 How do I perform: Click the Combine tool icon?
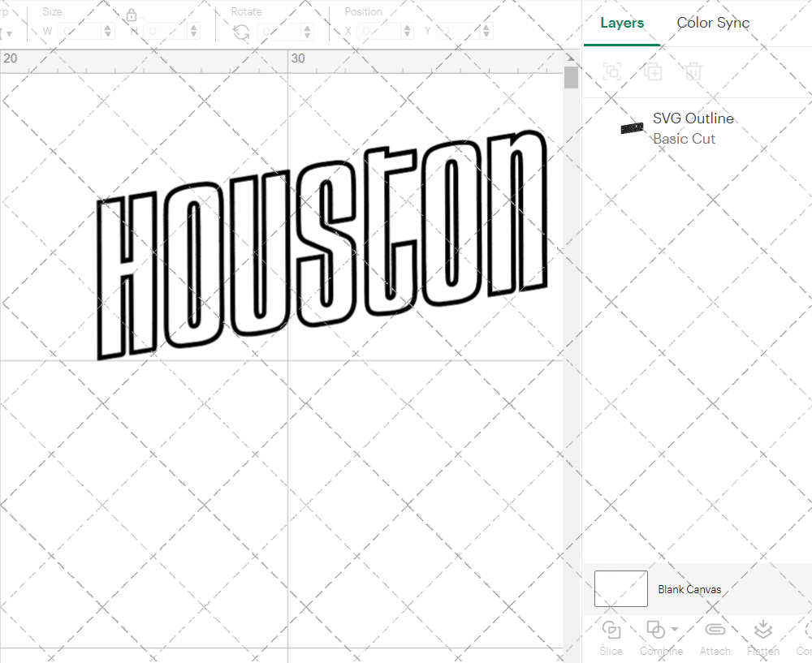(656, 630)
